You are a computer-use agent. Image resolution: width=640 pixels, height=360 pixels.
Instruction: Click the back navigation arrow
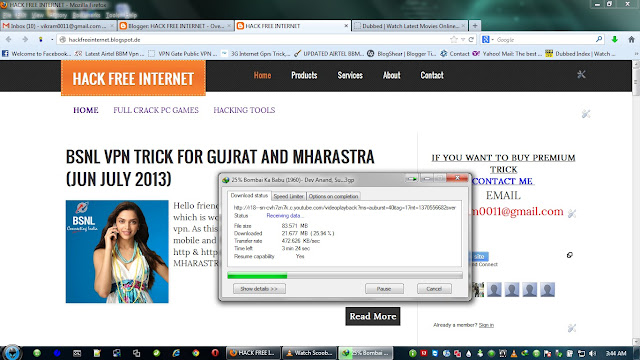9,40
